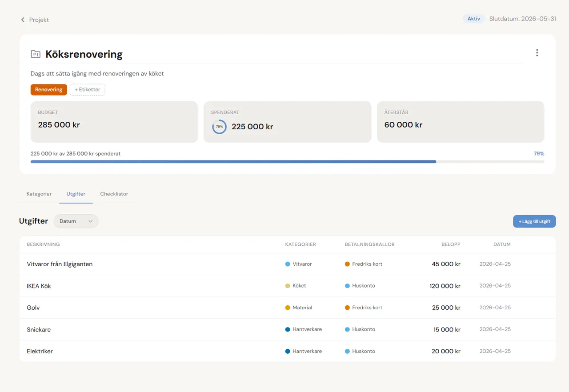The width and height of the screenshot is (569, 392).
Task: Click the yellow dot next to Köket category
Action: (x=288, y=286)
